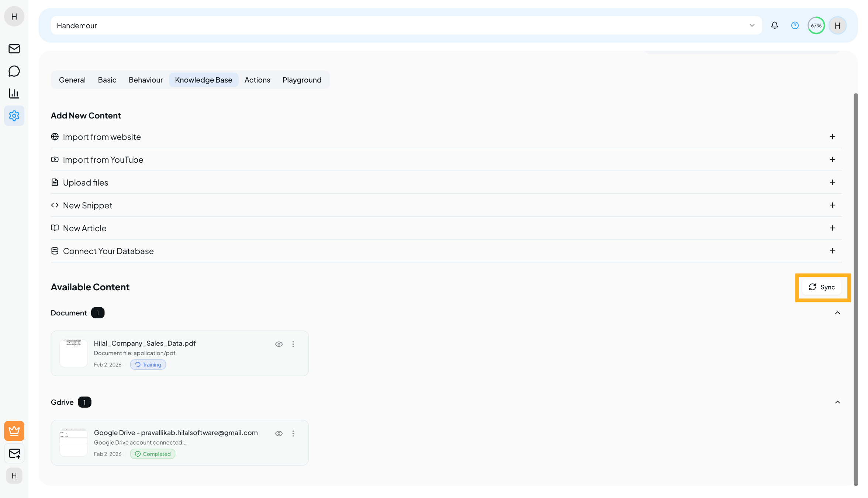Toggle preview of Hilal_Company_Sales_Data.pdf
The image size is (868, 498).
pos(279,344)
